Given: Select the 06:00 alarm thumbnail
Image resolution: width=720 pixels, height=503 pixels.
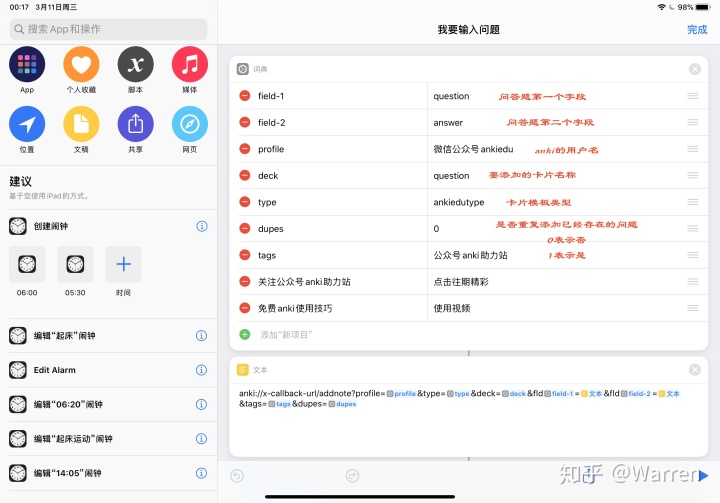Looking at the screenshot, I should click(27, 264).
